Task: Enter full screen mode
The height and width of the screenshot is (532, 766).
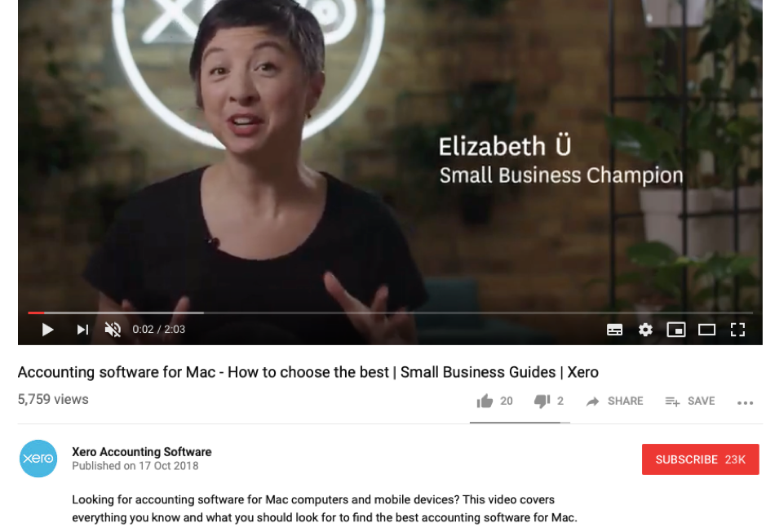Action: (x=737, y=330)
